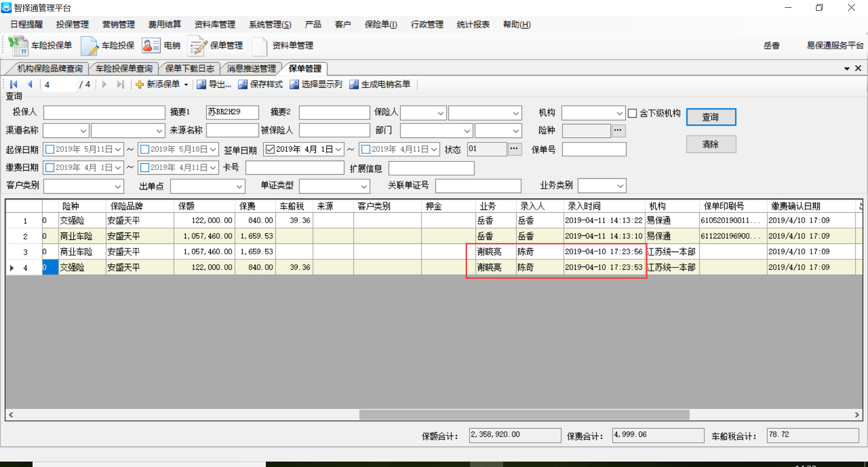Tick the 起保日期 start date checkbox
This screenshot has width=868, height=467.
[x=50, y=149]
